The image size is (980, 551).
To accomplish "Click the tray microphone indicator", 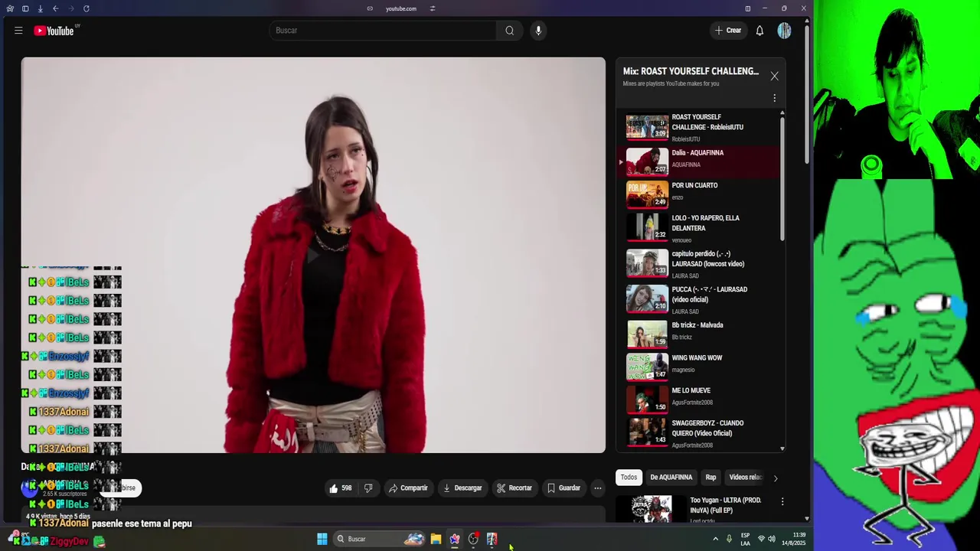I will click(729, 539).
